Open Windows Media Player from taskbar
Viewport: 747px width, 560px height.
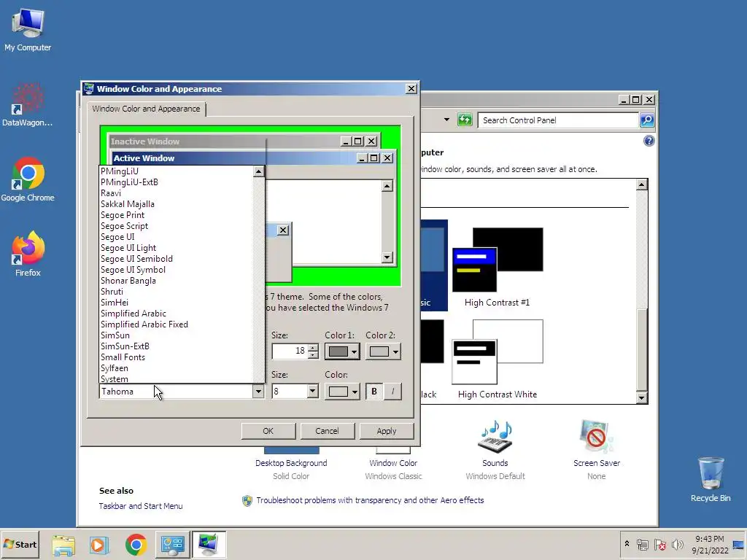pos(99,545)
